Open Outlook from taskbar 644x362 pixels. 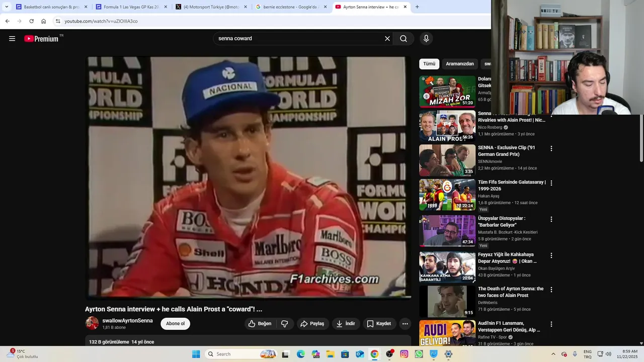[360, 354]
